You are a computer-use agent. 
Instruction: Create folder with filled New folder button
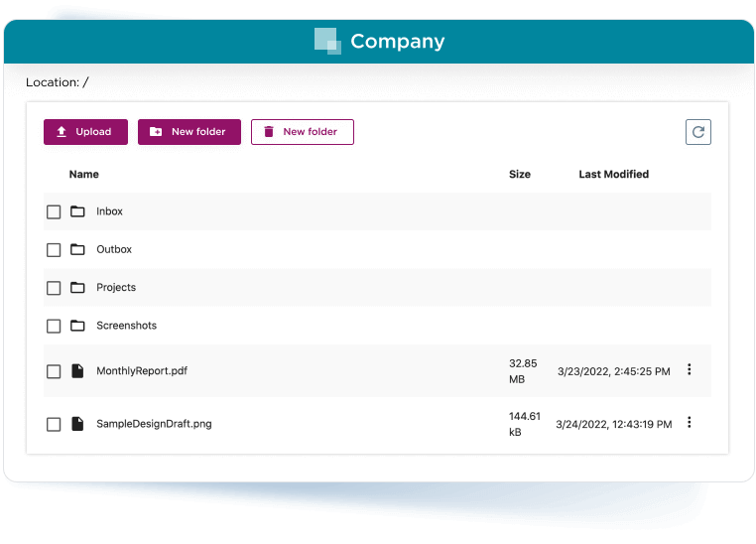(x=189, y=132)
